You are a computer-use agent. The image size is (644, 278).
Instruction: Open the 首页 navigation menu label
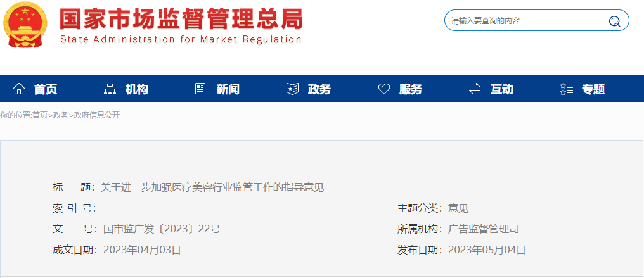click(46, 89)
